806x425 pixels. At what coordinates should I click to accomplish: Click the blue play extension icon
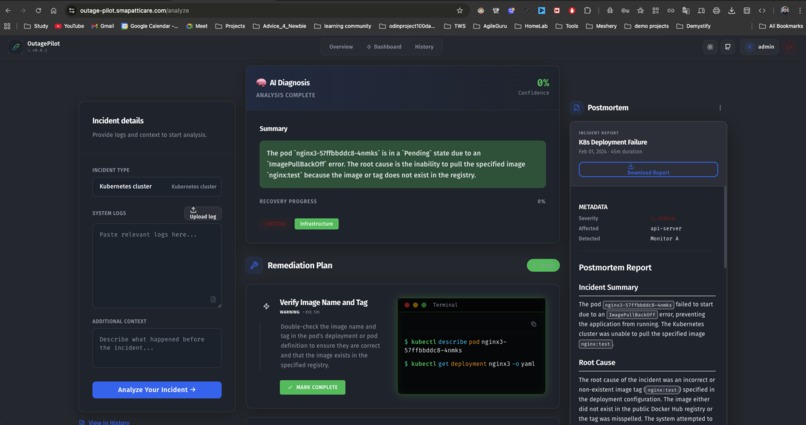(x=541, y=10)
